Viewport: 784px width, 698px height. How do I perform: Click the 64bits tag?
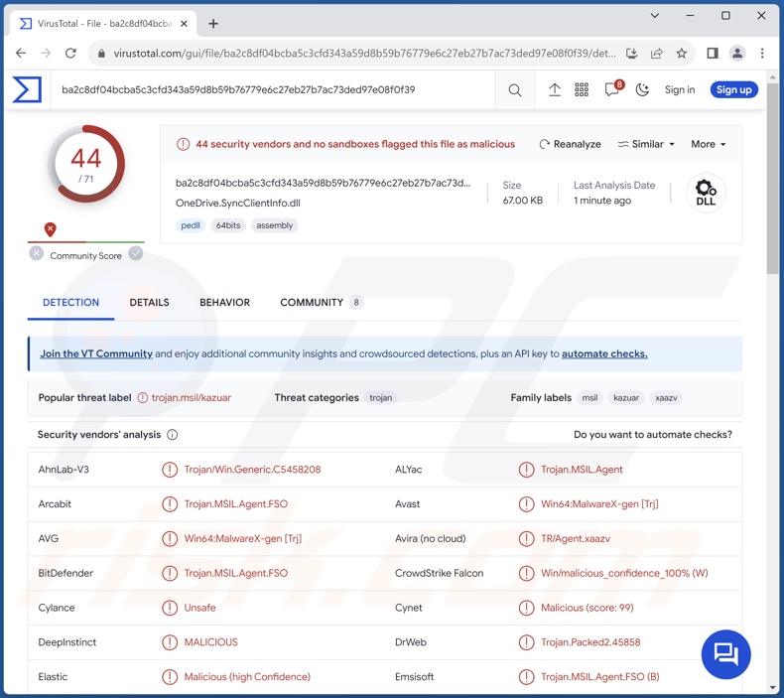[x=228, y=225]
